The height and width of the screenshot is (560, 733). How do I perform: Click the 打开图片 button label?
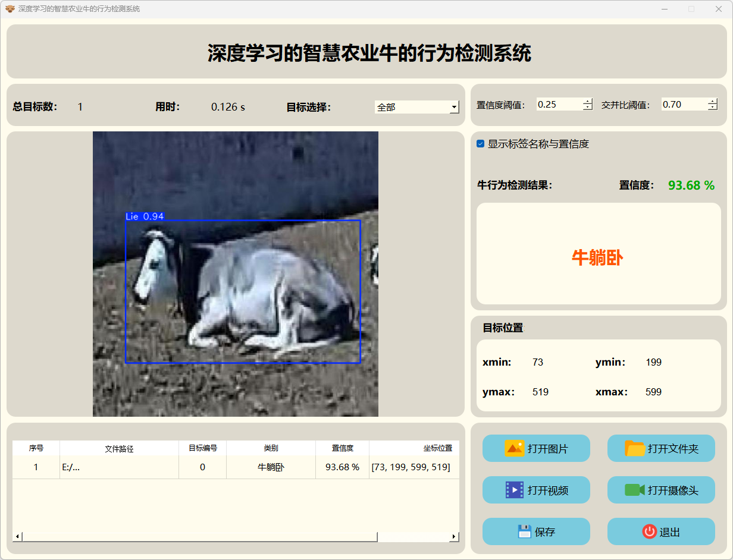pos(548,449)
